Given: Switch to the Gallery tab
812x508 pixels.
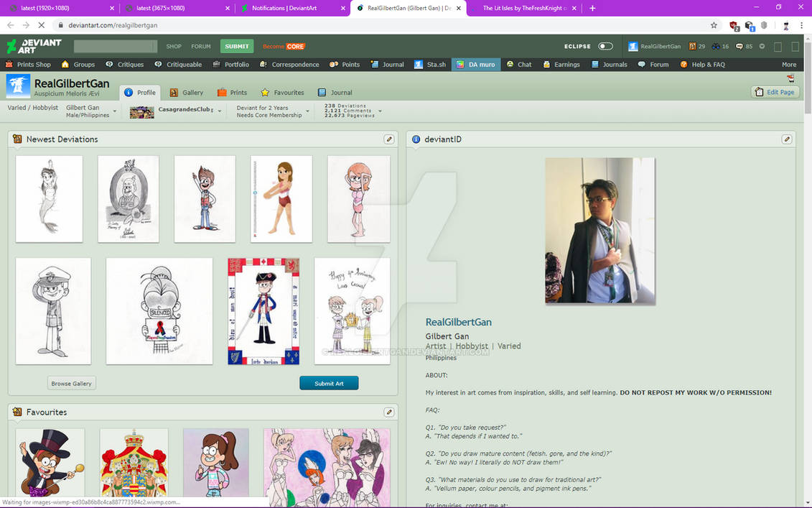Looking at the screenshot, I should [187, 92].
